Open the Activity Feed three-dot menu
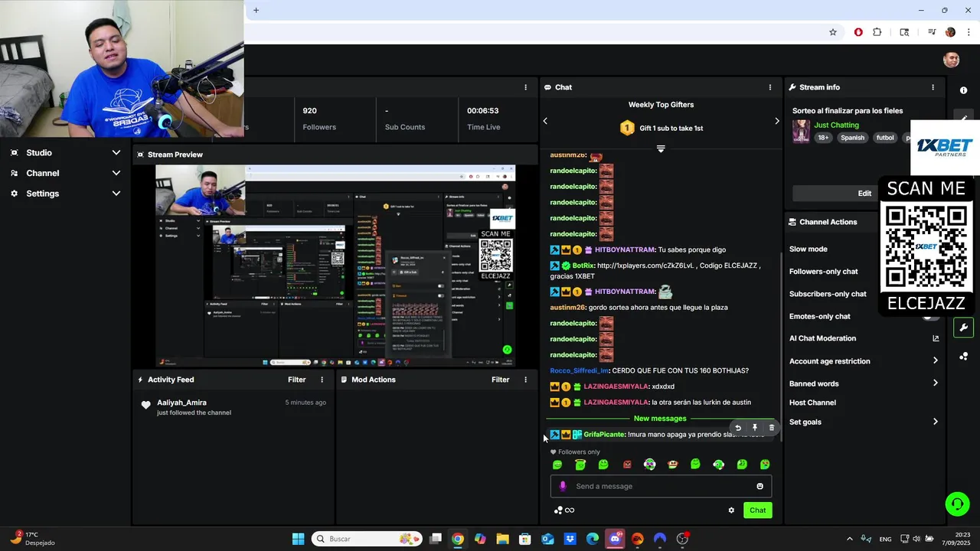 (x=322, y=380)
